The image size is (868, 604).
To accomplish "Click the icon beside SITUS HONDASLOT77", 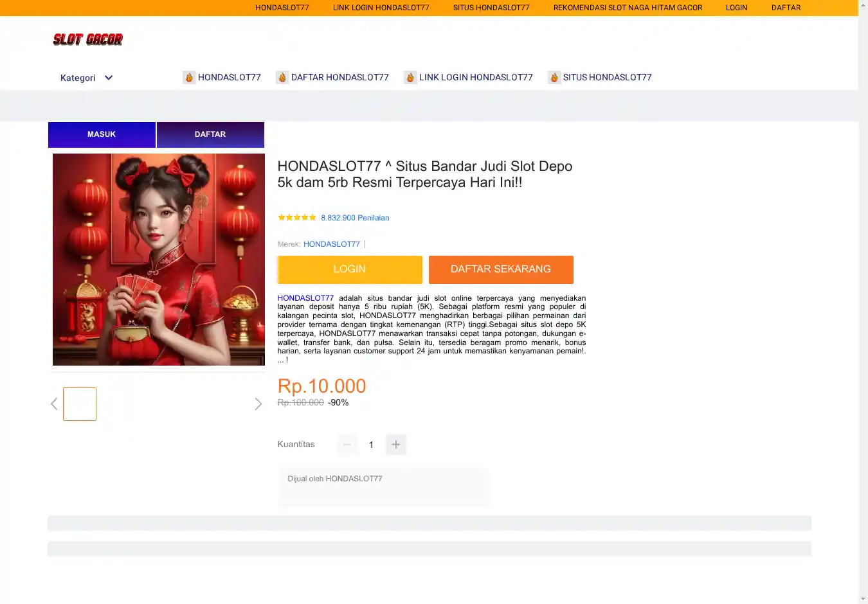I will pyautogui.click(x=554, y=78).
